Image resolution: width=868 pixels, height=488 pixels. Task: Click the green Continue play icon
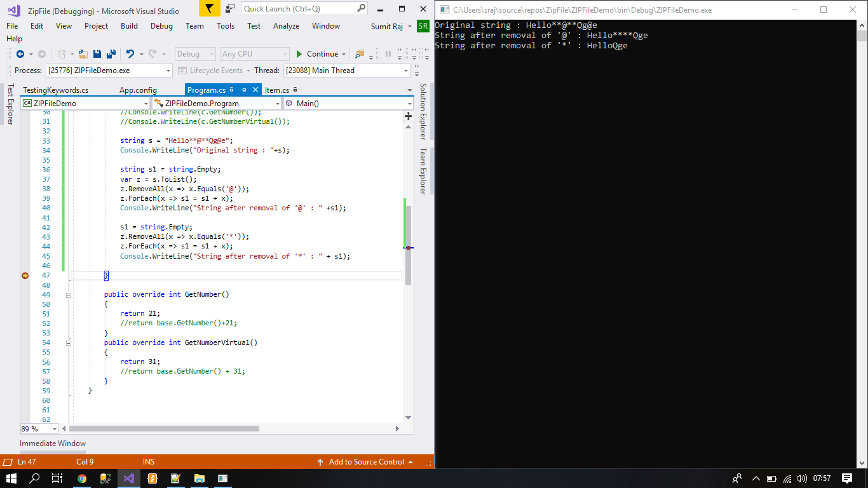(299, 54)
